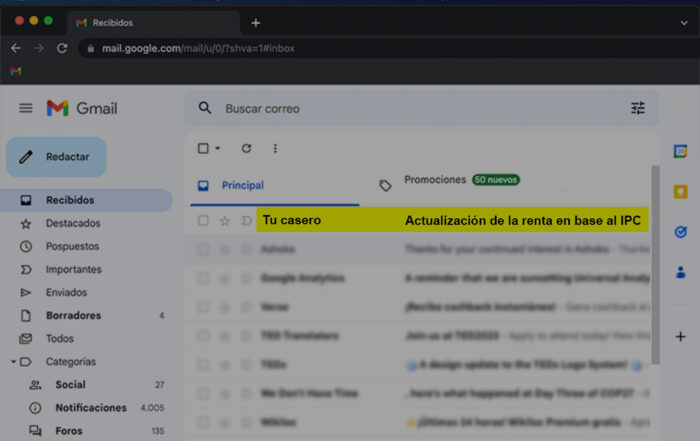Star the Tu casero email
The height and width of the screenshot is (441, 700).
point(225,220)
